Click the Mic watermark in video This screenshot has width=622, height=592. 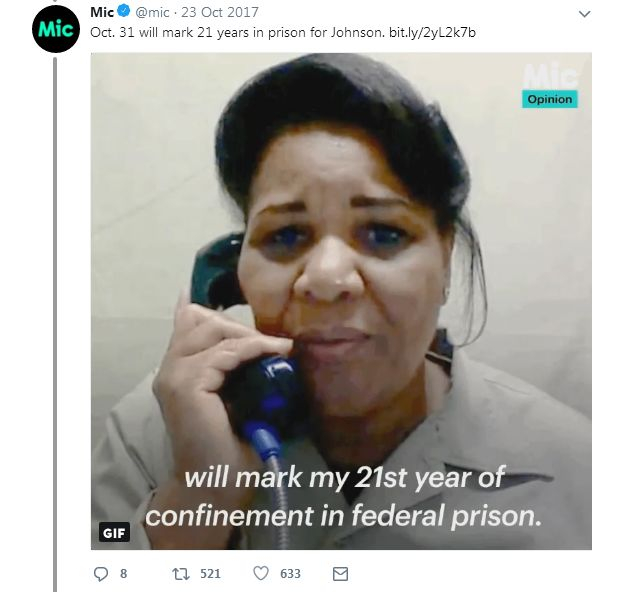[x=550, y=76]
